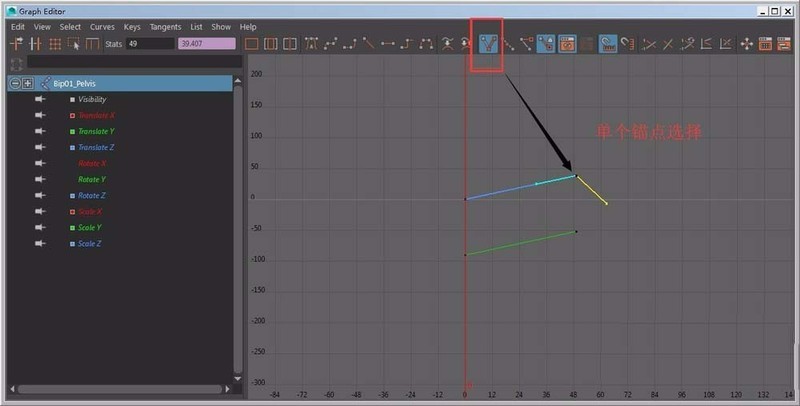Activate the Lattice Deform Keys tool
Viewport: 800px width, 406px height.
click(55, 44)
